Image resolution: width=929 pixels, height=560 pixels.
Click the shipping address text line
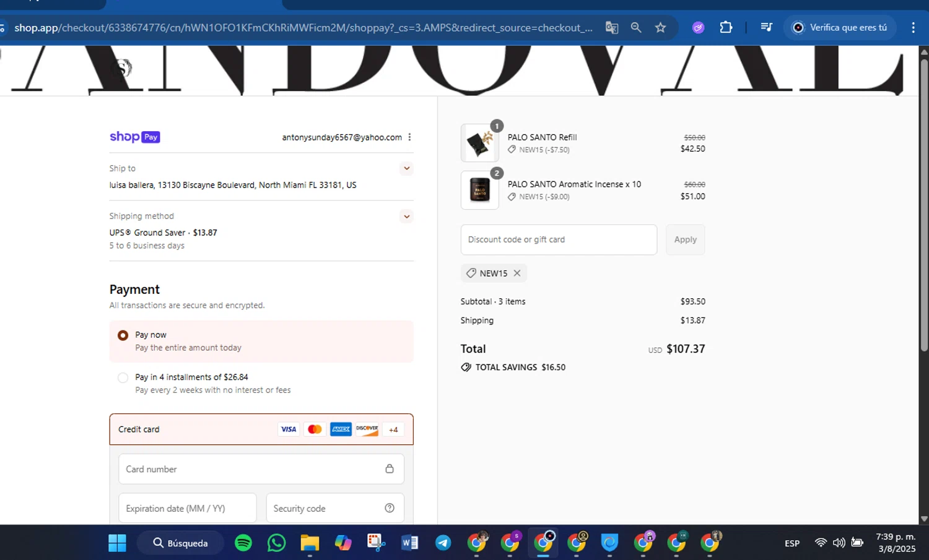pyautogui.click(x=233, y=185)
